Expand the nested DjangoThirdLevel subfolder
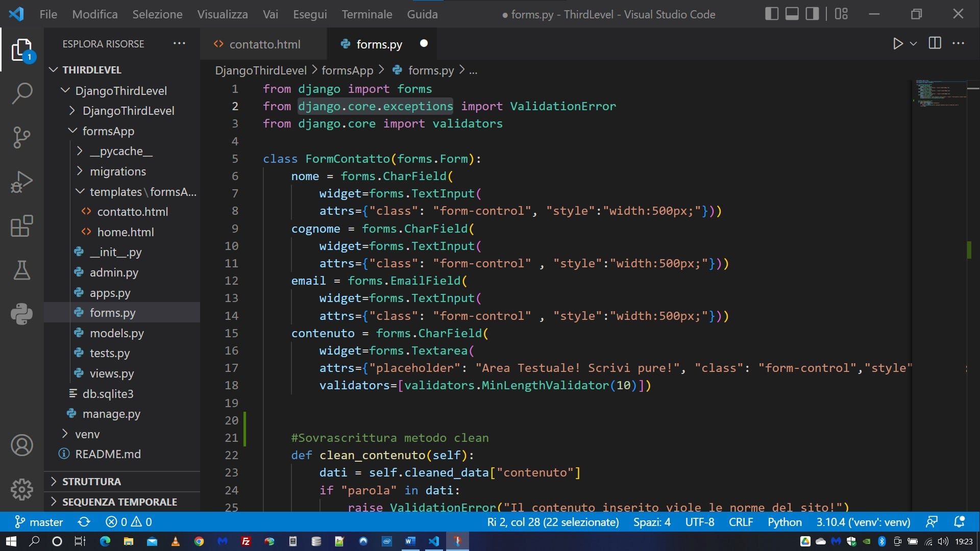The image size is (980, 551). click(72, 111)
